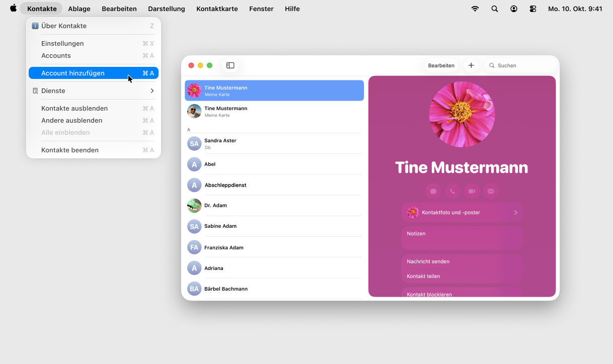Click the message bubble icon

(433, 191)
